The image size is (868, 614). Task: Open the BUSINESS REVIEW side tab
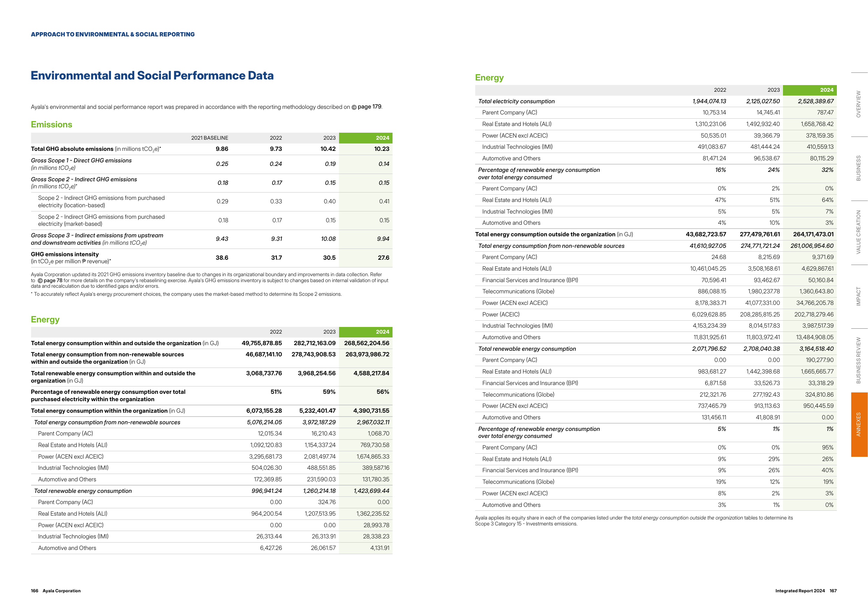[x=859, y=360]
